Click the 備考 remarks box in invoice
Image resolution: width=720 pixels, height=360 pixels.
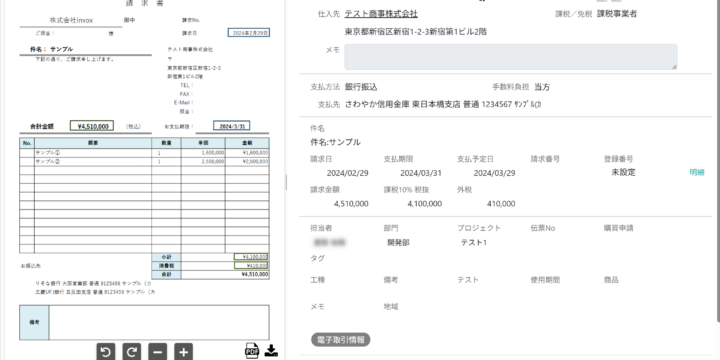click(159, 322)
